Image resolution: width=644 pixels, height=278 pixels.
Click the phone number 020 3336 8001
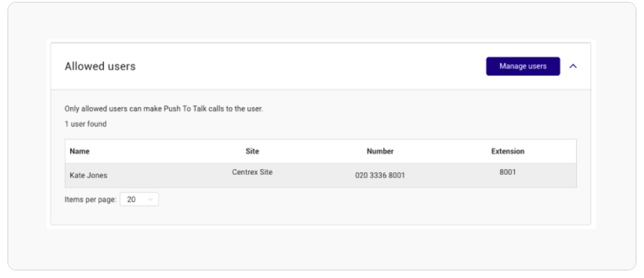pyautogui.click(x=380, y=175)
